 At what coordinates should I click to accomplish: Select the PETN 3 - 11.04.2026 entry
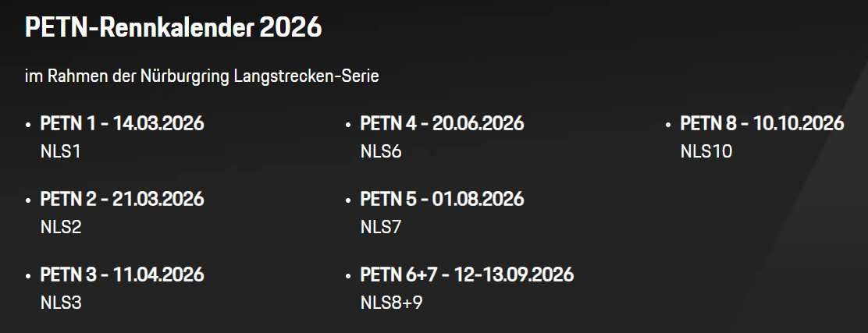point(122,275)
